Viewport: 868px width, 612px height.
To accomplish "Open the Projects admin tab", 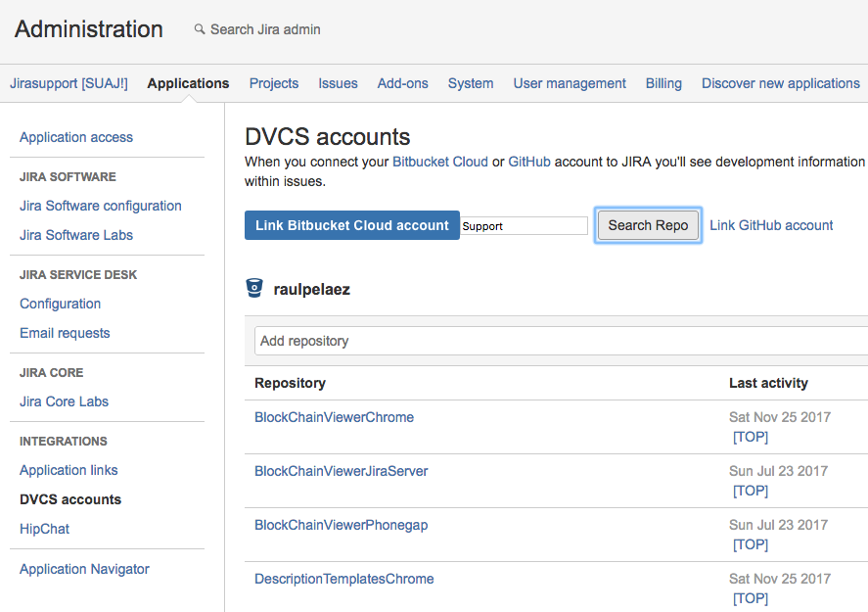I will (274, 83).
